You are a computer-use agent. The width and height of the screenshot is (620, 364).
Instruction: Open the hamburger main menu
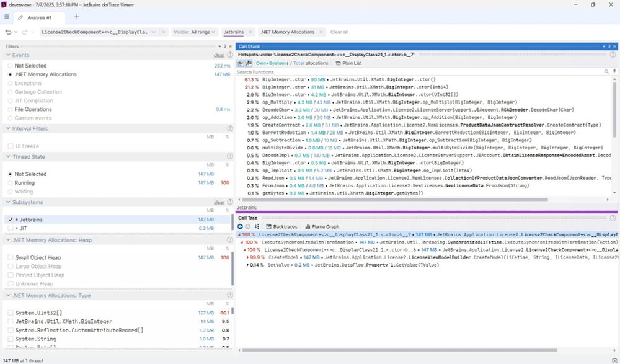(6, 17)
